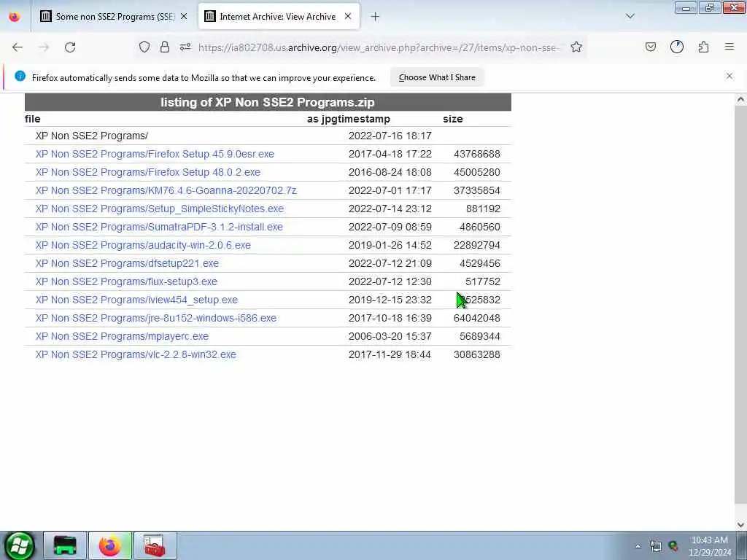
Task: Click the XP Non SSE2 Programs/ folder row
Action: pyautogui.click(x=268, y=136)
